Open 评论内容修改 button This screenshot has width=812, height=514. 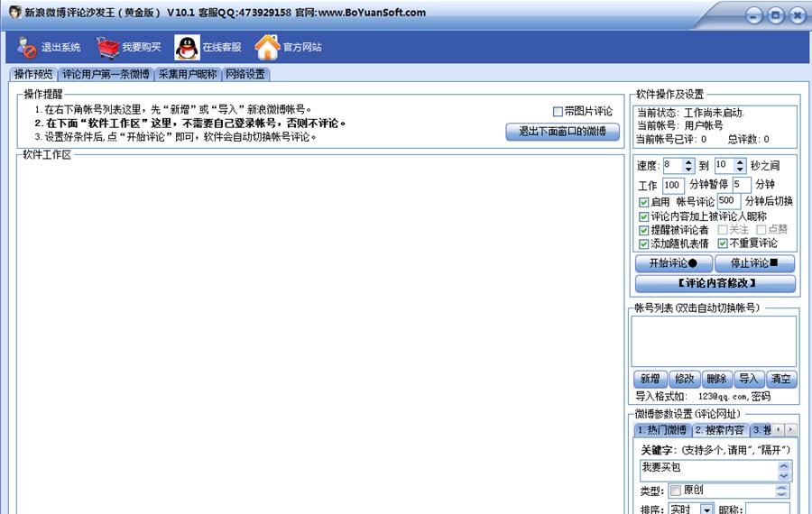715,283
